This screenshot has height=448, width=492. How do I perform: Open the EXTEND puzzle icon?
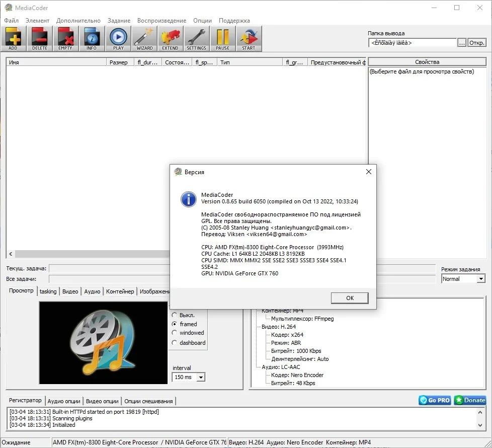point(170,39)
